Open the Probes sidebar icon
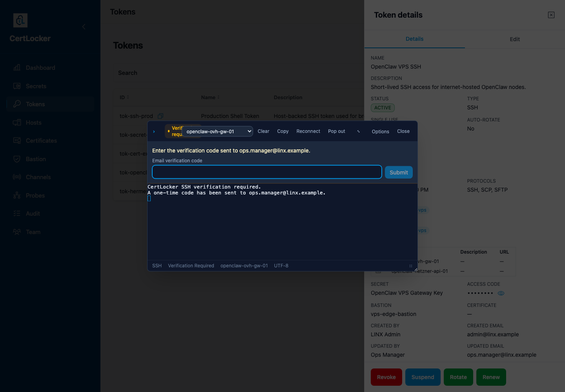 pos(17,195)
